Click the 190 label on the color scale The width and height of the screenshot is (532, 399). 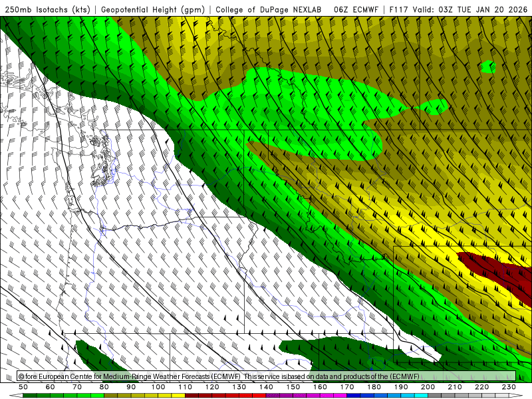pyautogui.click(x=401, y=387)
